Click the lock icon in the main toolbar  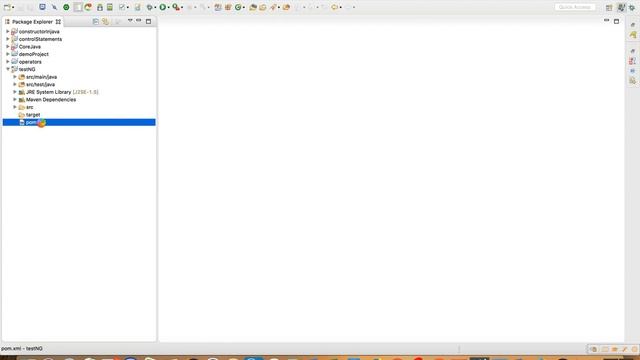(x=100, y=7)
